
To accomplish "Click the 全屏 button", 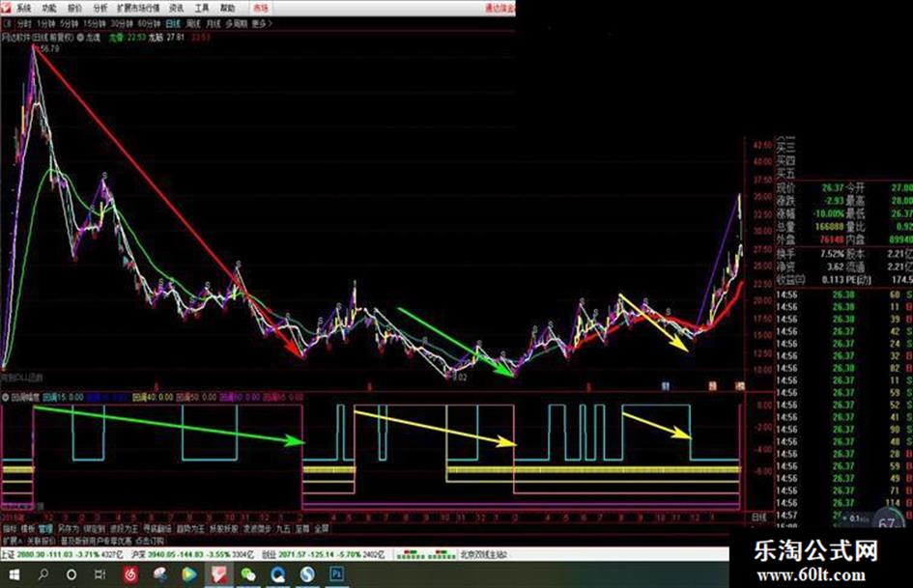I will click(322, 529).
